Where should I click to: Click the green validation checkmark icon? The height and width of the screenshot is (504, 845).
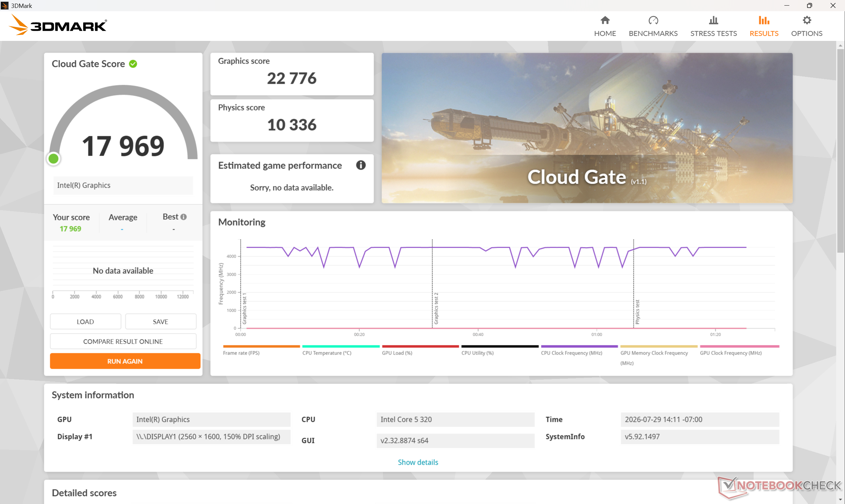pos(133,64)
